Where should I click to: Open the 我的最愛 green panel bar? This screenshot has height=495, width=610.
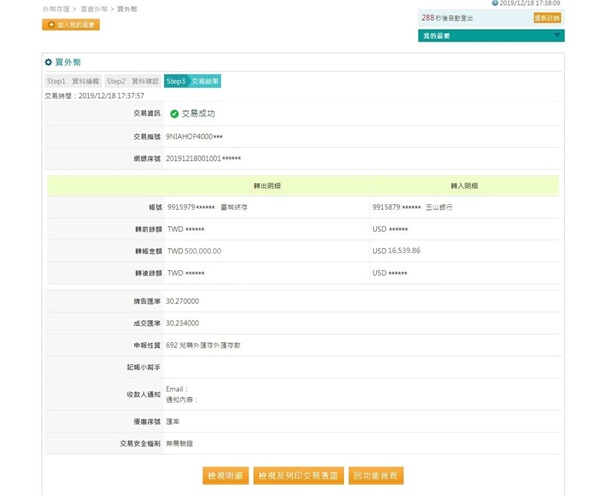[490, 35]
